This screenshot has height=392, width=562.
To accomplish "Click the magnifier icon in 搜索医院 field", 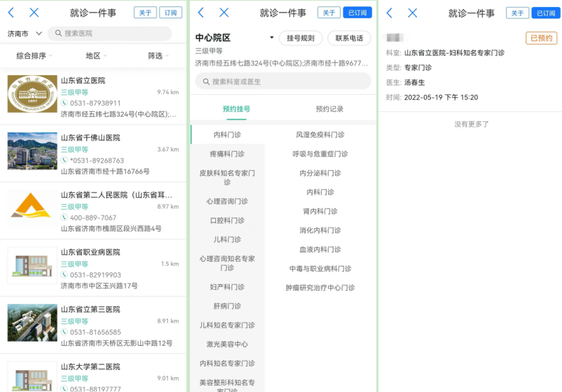I will pyautogui.click(x=57, y=33).
